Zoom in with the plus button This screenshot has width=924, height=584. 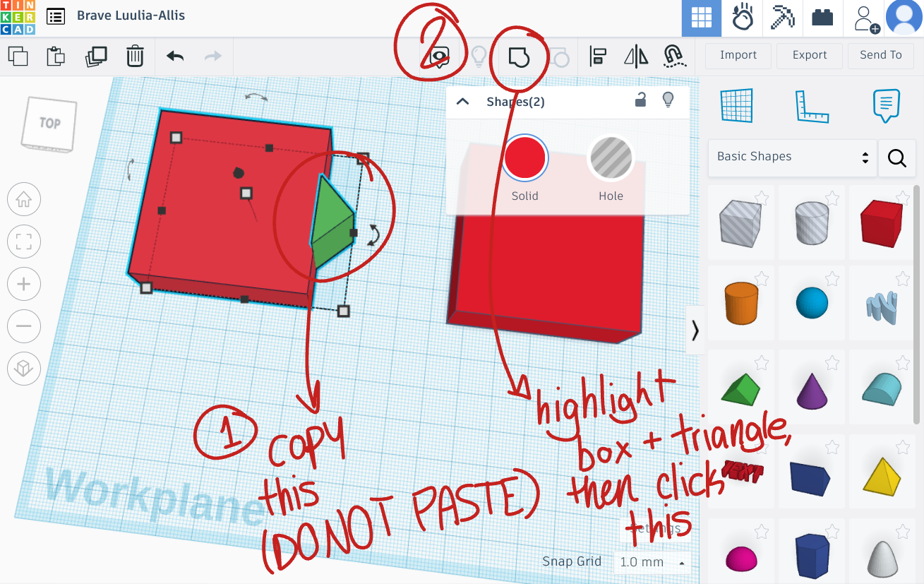tap(23, 285)
